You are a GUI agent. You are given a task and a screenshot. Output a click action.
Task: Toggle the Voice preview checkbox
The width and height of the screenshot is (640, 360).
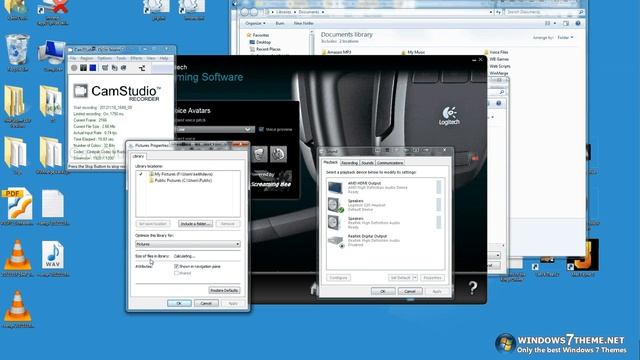261,129
